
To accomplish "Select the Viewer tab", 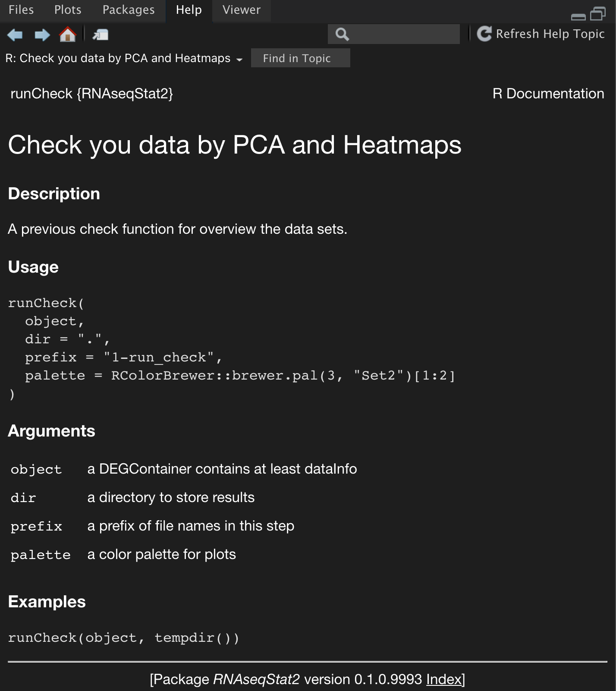I will coord(242,10).
